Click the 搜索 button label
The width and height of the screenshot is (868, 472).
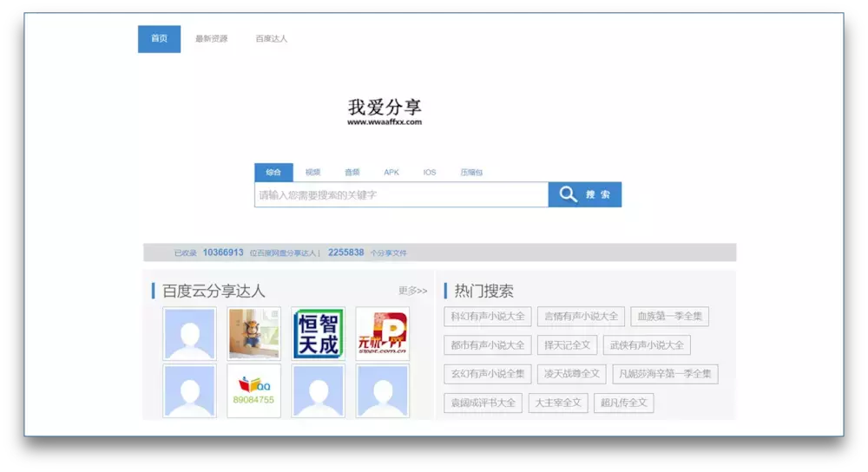point(598,194)
